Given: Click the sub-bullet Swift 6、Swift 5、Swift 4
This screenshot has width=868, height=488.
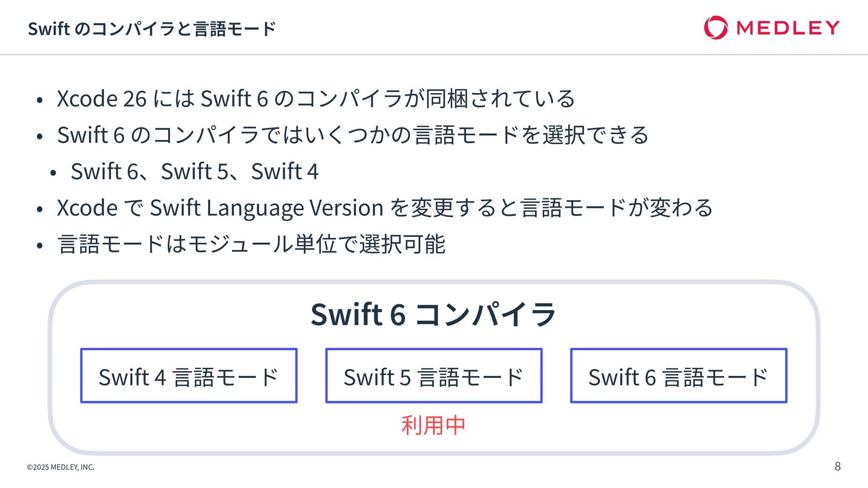Looking at the screenshot, I should 195,172.
